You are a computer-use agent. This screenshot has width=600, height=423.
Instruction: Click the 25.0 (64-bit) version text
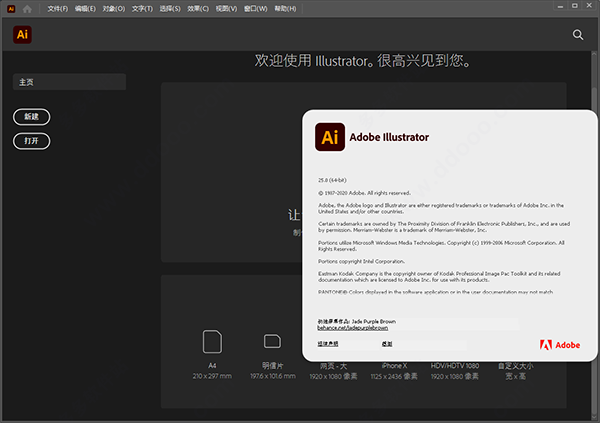click(332, 180)
